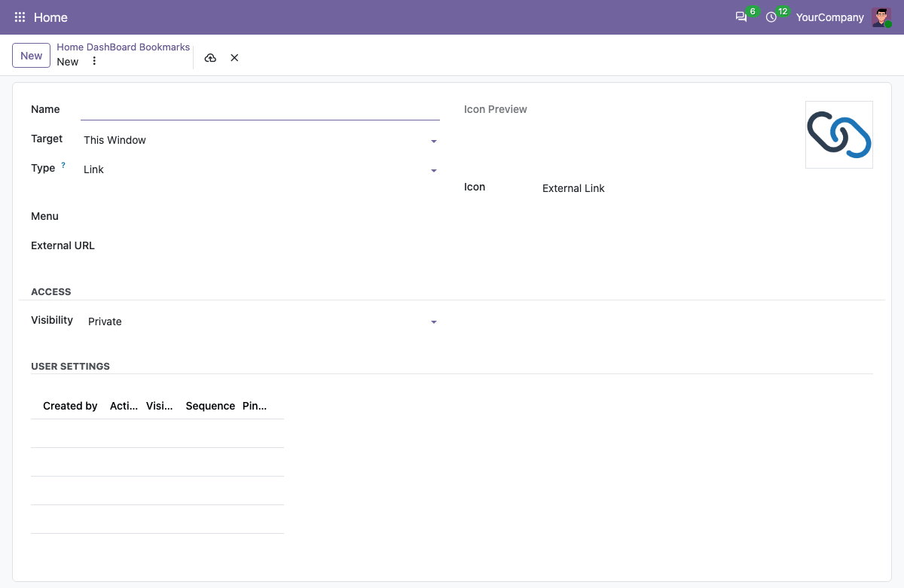Open the Type dropdown showing Link
Image resolution: width=904 pixels, height=588 pixels.
point(260,169)
